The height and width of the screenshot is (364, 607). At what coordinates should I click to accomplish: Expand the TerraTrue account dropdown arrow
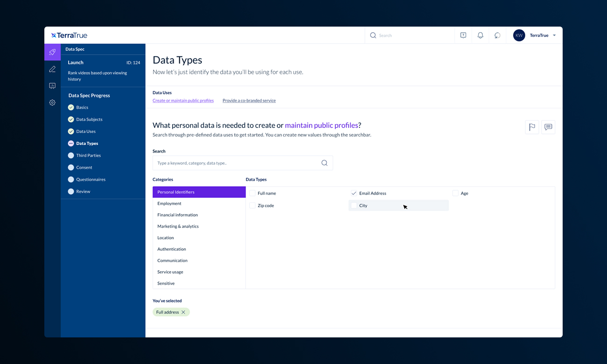(554, 35)
